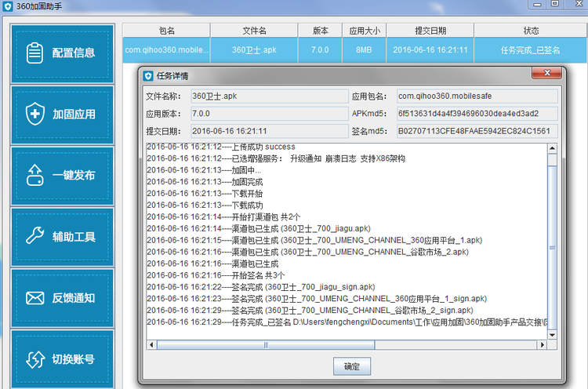Screen dimensions: 588x389
Task: Click the APKmd5 value field
Action: pos(477,113)
